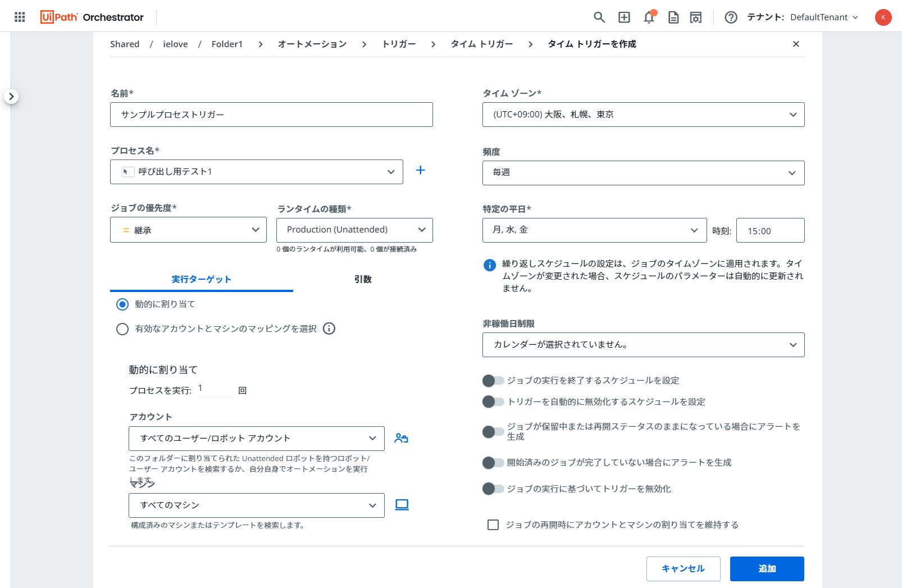Open the resource center icon beside help
902x588 pixels.
coord(696,17)
